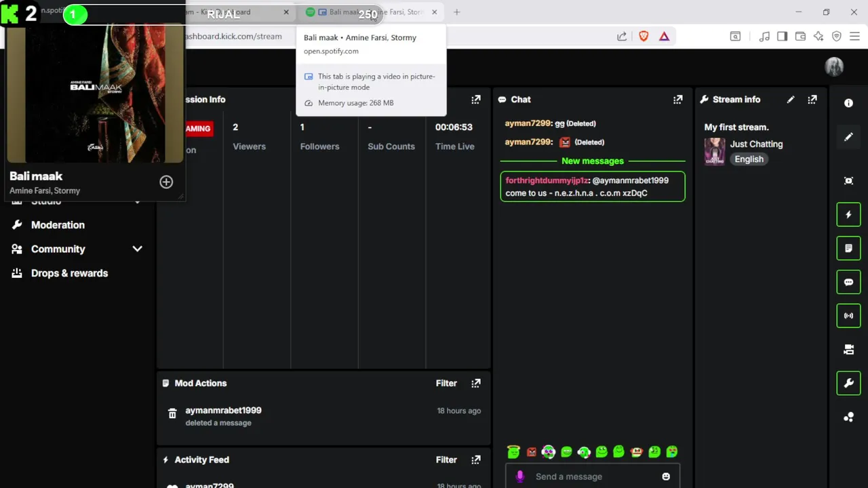Toggle the wrench Stream info panel button

[848, 384]
